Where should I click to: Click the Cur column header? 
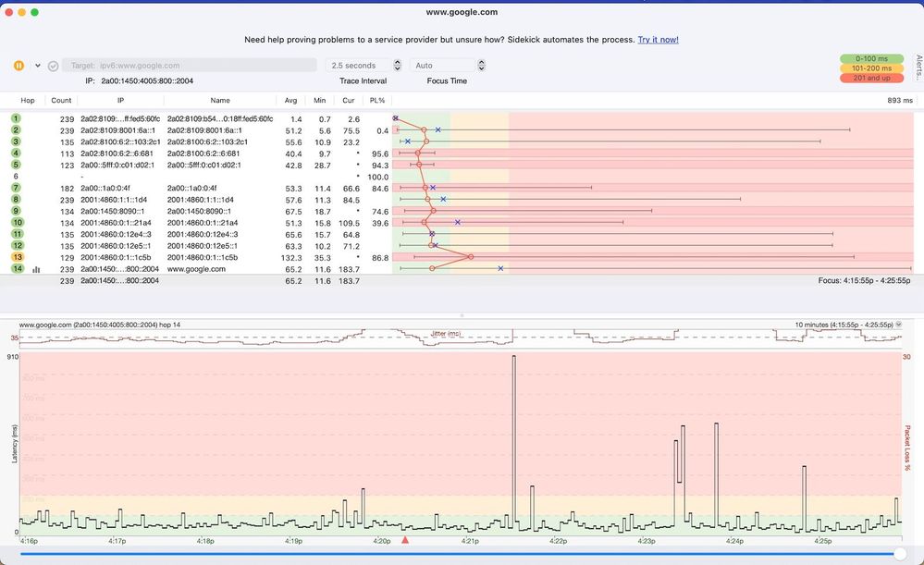pyautogui.click(x=349, y=100)
